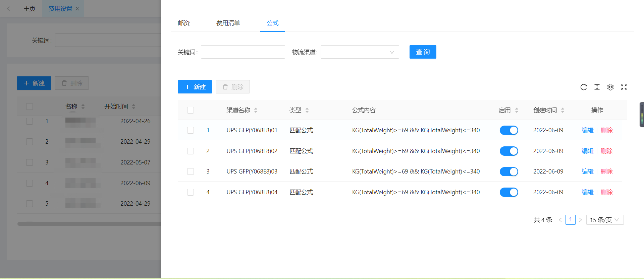The width and height of the screenshot is (644, 279).
Task: Toggle fullscreen table view icon
Action: pos(624,87)
